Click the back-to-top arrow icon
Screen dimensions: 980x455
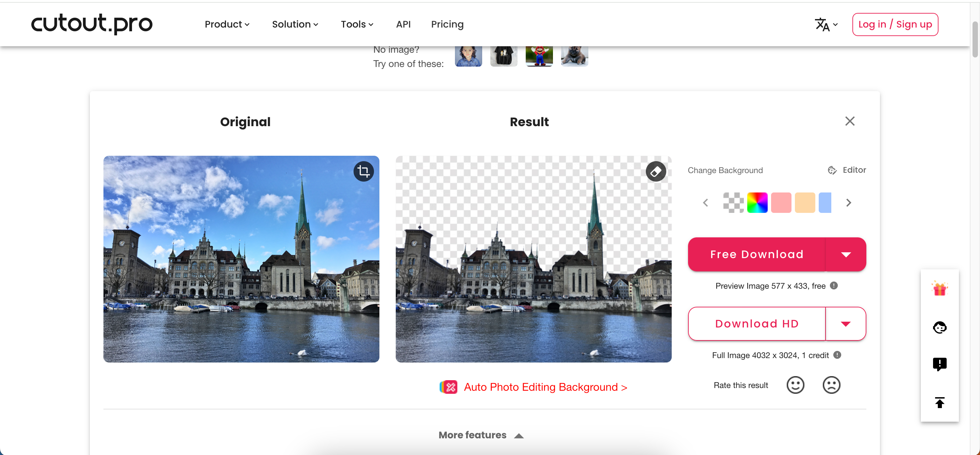coord(939,402)
